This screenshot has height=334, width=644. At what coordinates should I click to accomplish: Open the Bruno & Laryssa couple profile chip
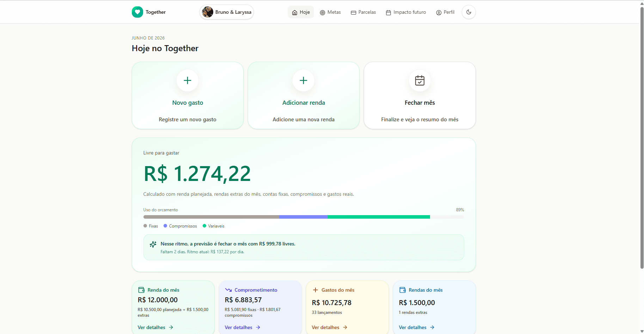227,12
